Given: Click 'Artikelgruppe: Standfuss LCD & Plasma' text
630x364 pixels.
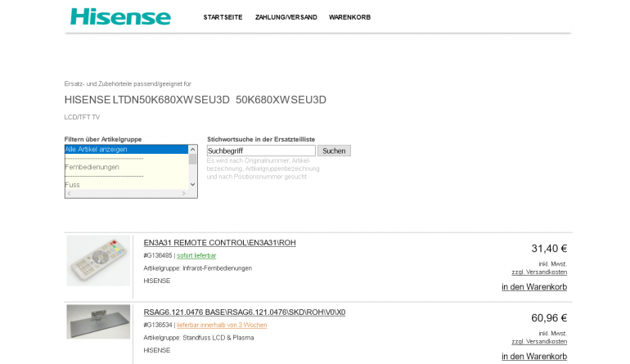Looking at the screenshot, I should tap(199, 338).
